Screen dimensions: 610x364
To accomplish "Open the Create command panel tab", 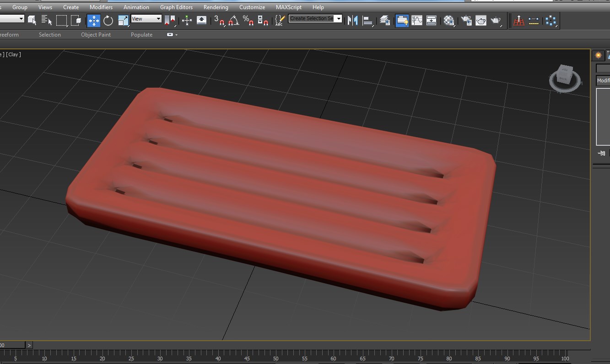I will (x=598, y=55).
